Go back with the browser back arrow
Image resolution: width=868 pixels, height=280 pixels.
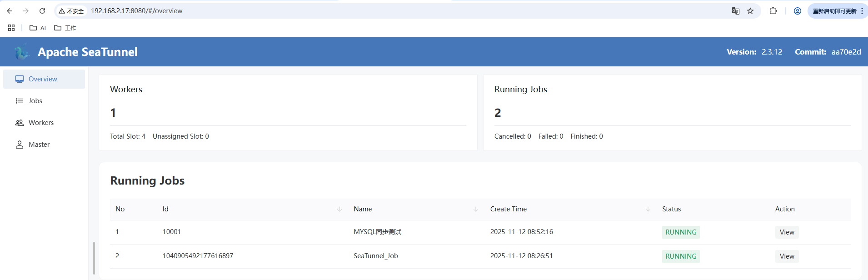point(10,11)
